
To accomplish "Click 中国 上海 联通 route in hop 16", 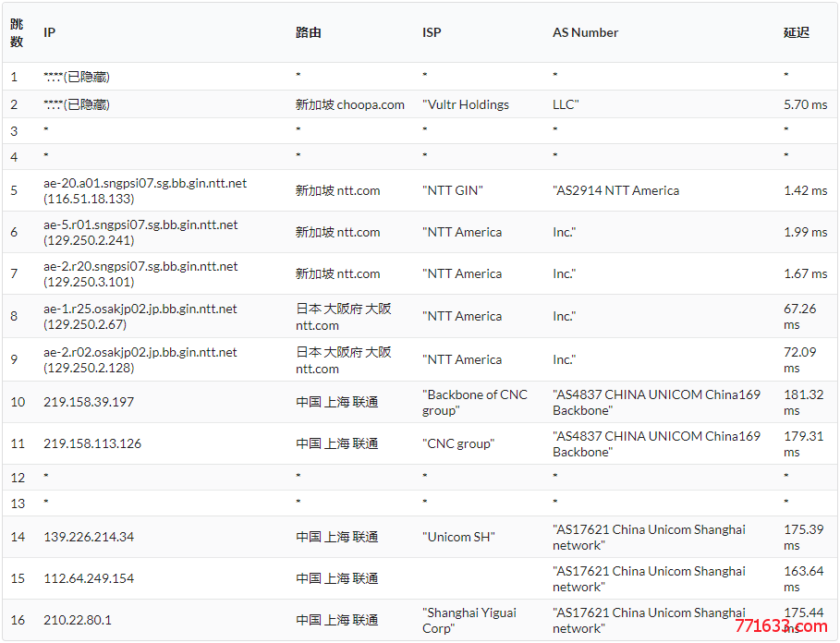I will (x=337, y=620).
